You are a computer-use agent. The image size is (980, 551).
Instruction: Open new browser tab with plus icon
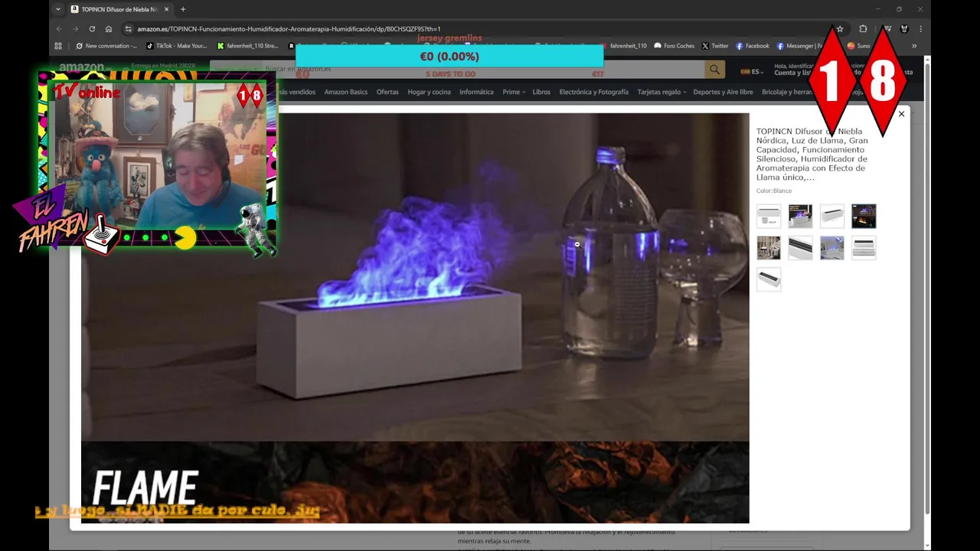(182, 9)
